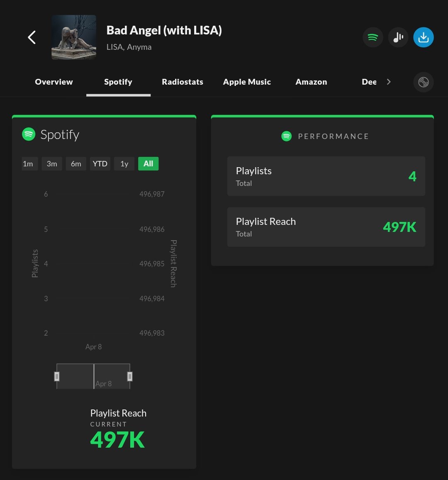Click the 496,987 axis value
This screenshot has width=448, height=480.
pyautogui.click(x=152, y=194)
